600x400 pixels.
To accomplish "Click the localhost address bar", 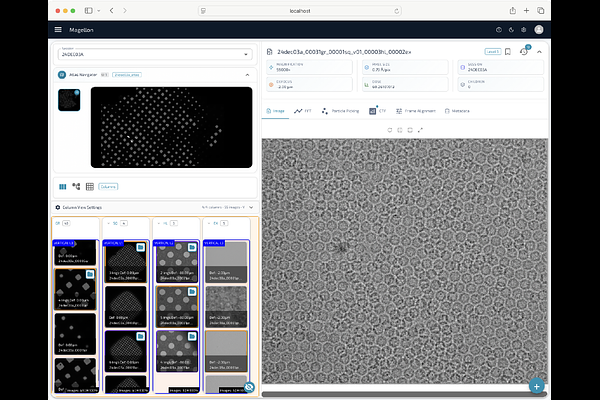I will point(300,11).
